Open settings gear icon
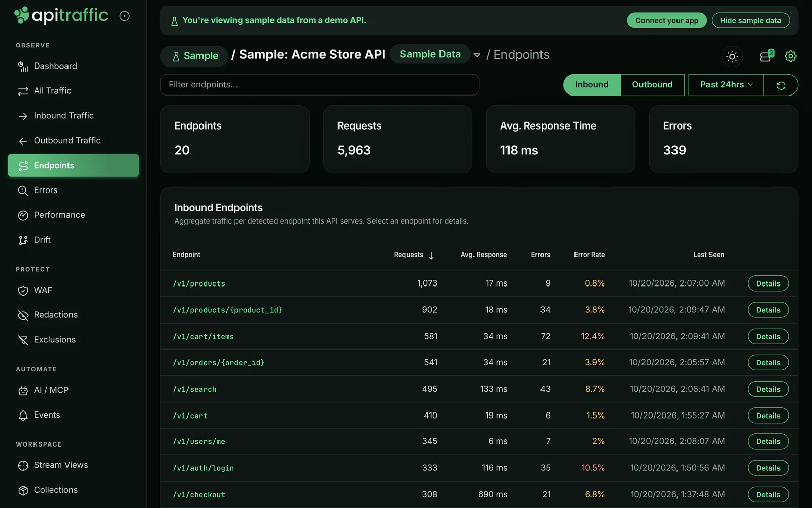This screenshot has width=812, height=508. tap(790, 56)
